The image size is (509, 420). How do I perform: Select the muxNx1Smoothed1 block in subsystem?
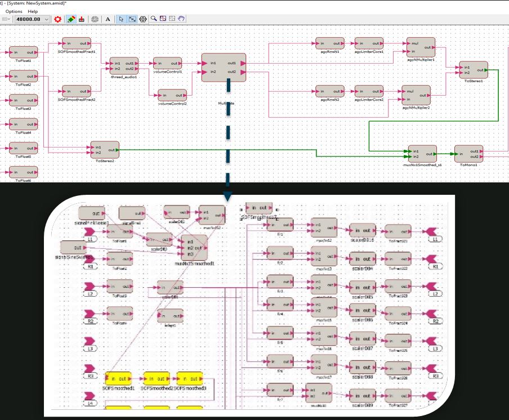(x=194, y=248)
